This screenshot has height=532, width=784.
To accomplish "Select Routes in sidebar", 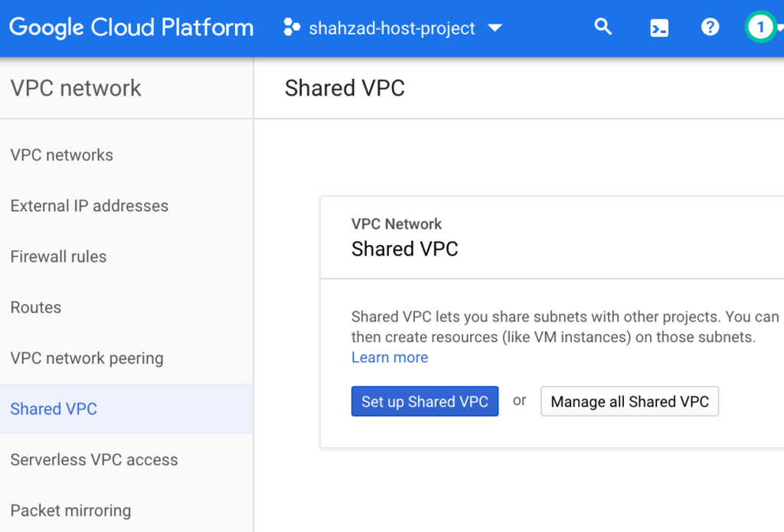I will 126,308.
